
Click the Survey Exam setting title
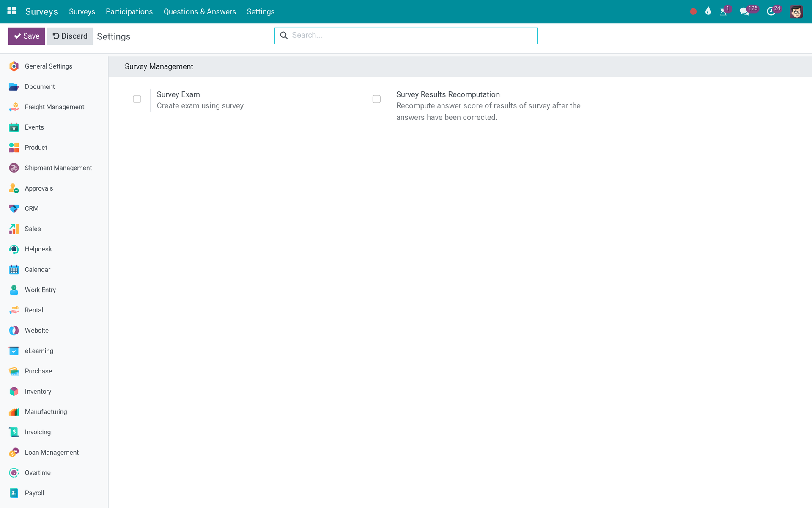point(178,94)
